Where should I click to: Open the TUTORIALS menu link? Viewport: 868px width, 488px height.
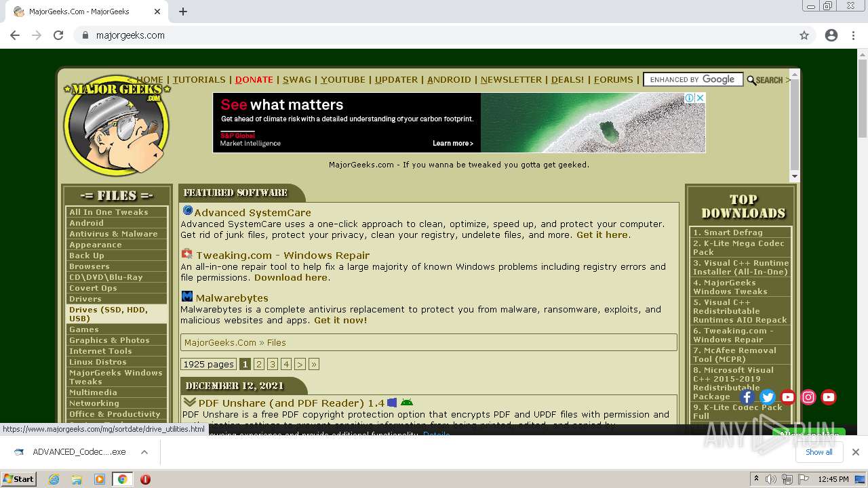click(x=199, y=79)
